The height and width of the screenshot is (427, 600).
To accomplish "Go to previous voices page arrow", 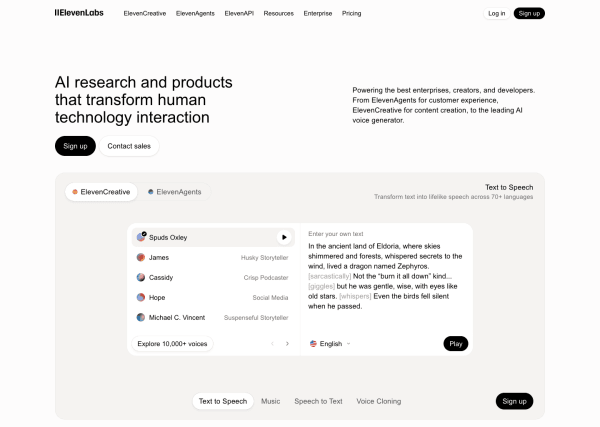I will tap(272, 344).
